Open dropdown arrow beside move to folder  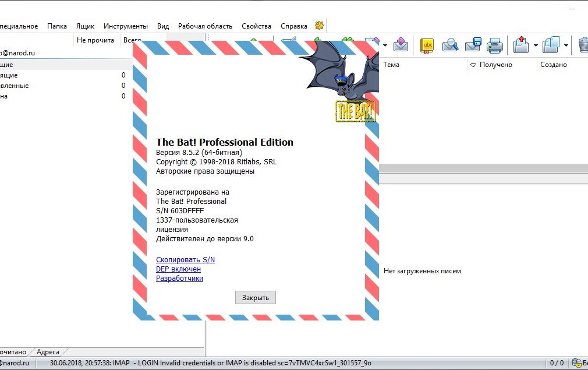coord(536,45)
